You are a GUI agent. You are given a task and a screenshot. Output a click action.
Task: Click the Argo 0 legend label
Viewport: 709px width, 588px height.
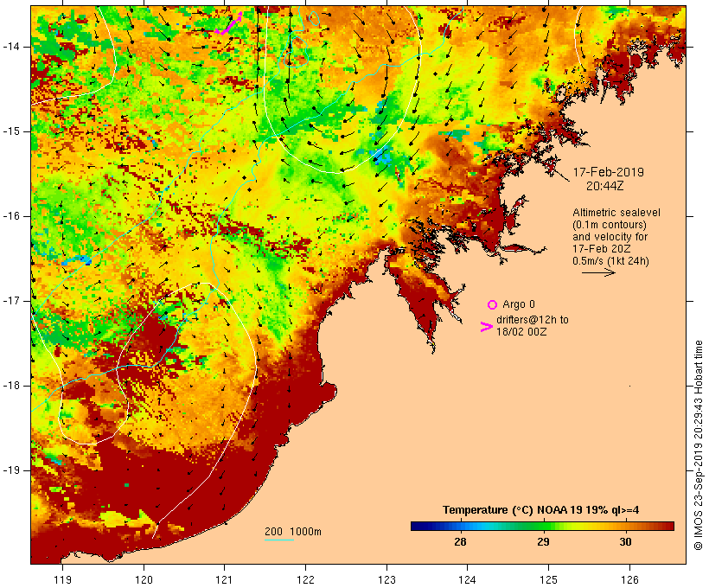(x=519, y=304)
